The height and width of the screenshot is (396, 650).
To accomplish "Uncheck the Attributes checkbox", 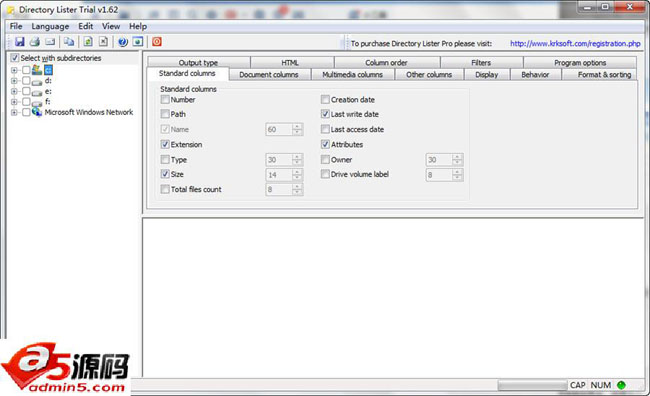I will 325,144.
